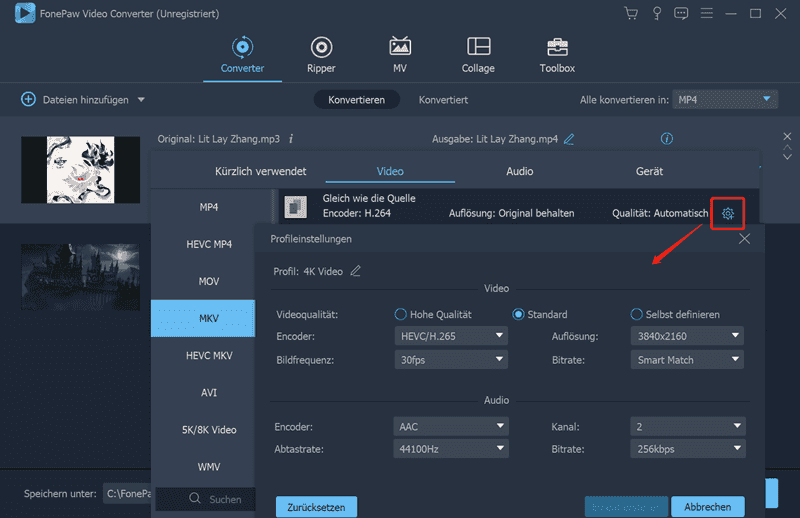Image resolution: width=800 pixels, height=518 pixels.
Task: Switch to Audio format tab
Action: [519, 171]
